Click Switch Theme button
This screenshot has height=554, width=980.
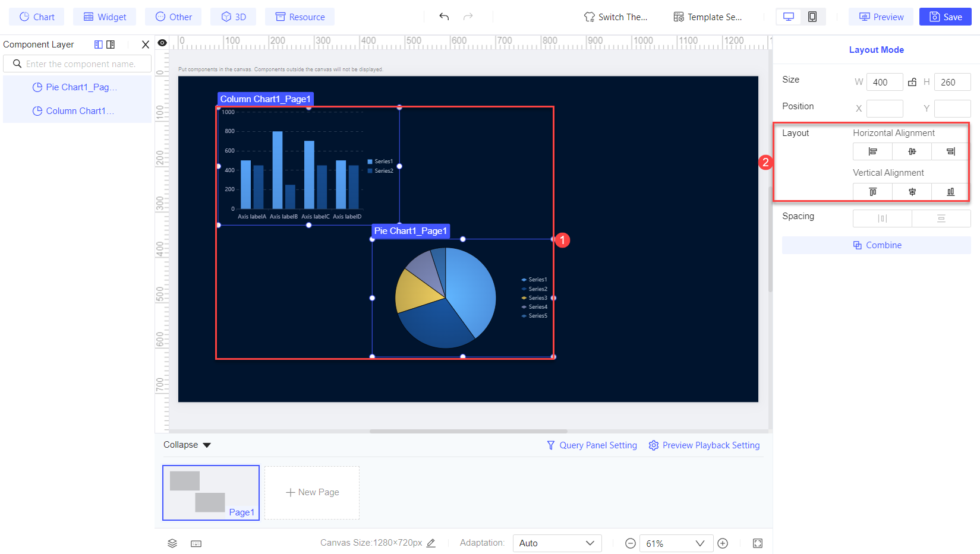click(616, 17)
